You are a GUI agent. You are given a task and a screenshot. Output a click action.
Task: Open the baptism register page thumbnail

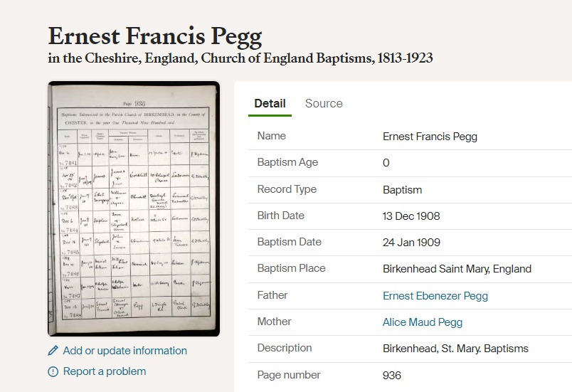[x=133, y=208]
